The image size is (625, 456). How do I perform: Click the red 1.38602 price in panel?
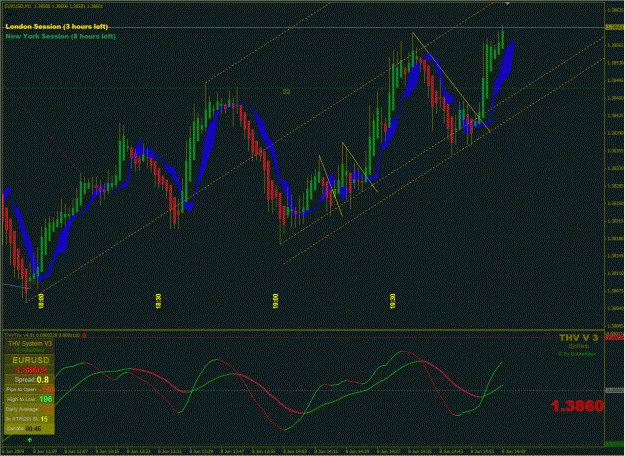(x=31, y=370)
